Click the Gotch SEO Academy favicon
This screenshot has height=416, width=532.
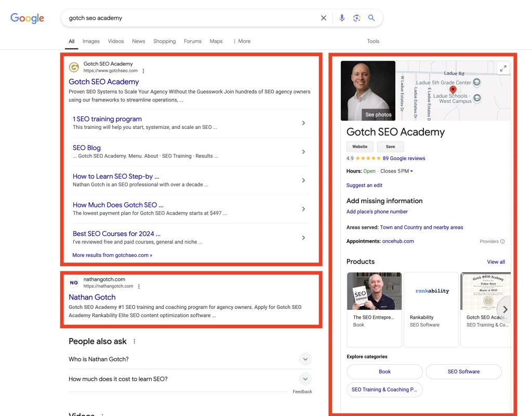click(74, 67)
